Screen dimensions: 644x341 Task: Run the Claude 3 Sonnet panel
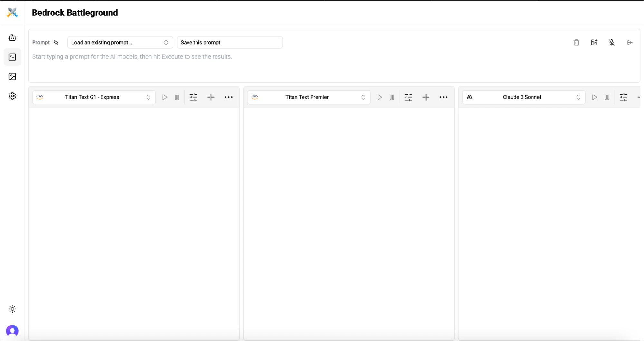[x=594, y=97]
